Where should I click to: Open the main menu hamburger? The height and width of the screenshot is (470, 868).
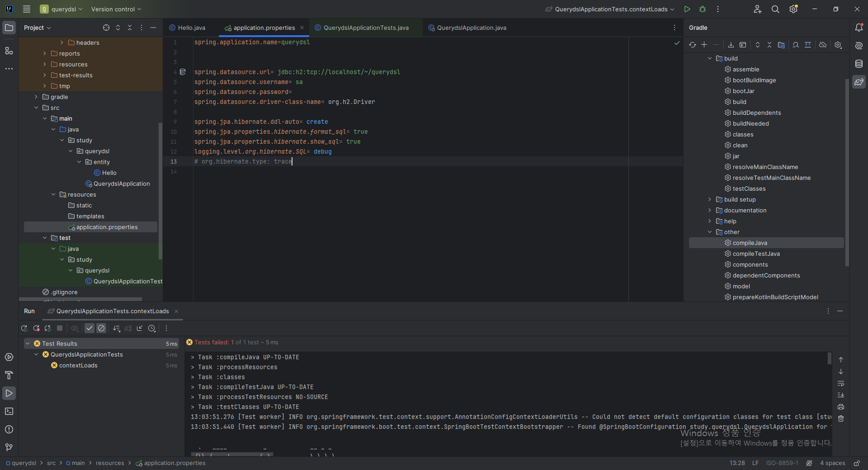[x=27, y=9]
